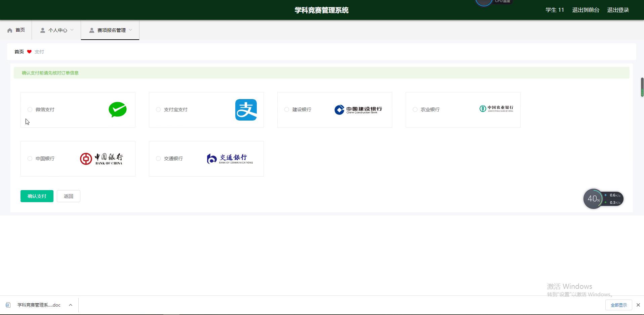
Task: Click the WeChat Pay green logo
Action: click(117, 110)
